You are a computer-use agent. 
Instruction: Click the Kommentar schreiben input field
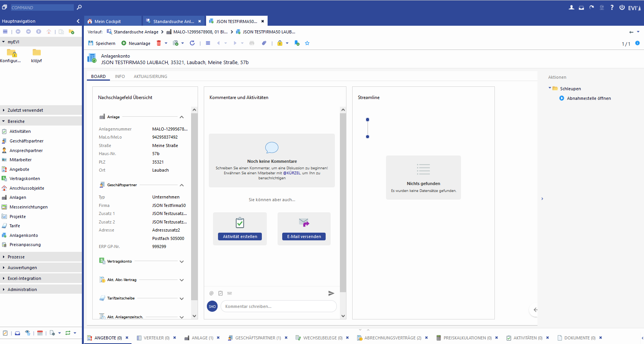click(278, 306)
